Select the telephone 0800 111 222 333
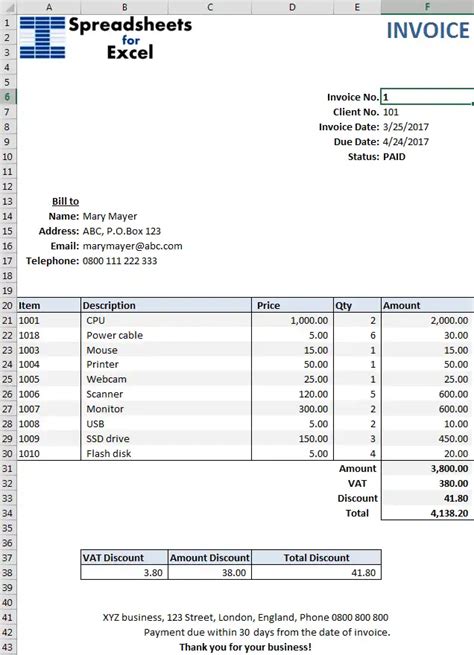 pos(120,261)
